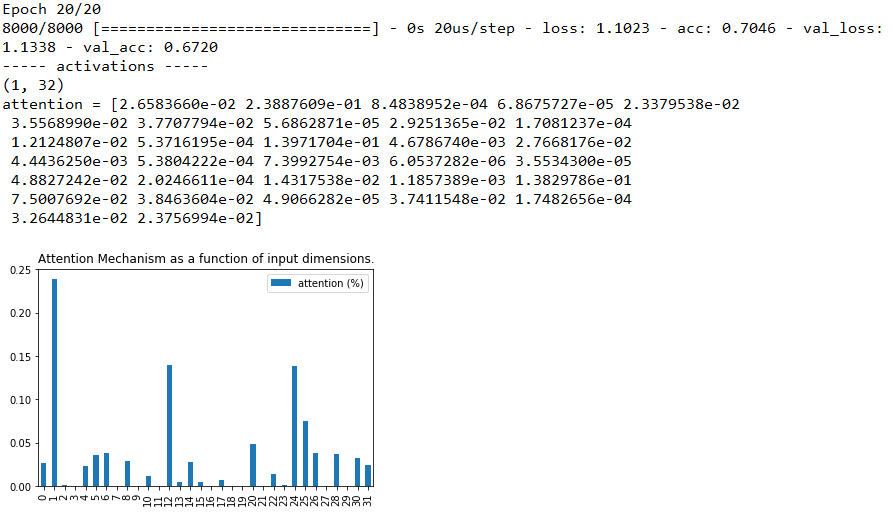Click the value 6.8675727e-05
Image resolution: width=894 pixels, height=518 pixels.
(555, 104)
